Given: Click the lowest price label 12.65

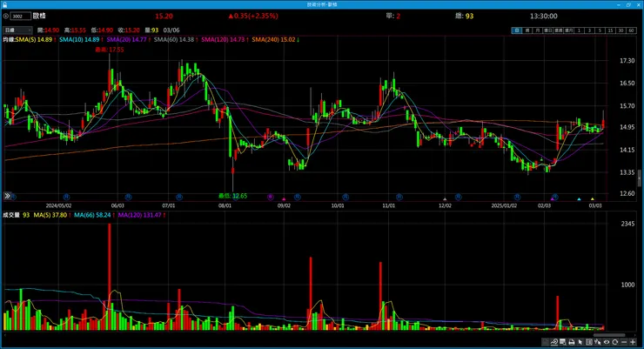Looking at the screenshot, I should coord(233,196).
